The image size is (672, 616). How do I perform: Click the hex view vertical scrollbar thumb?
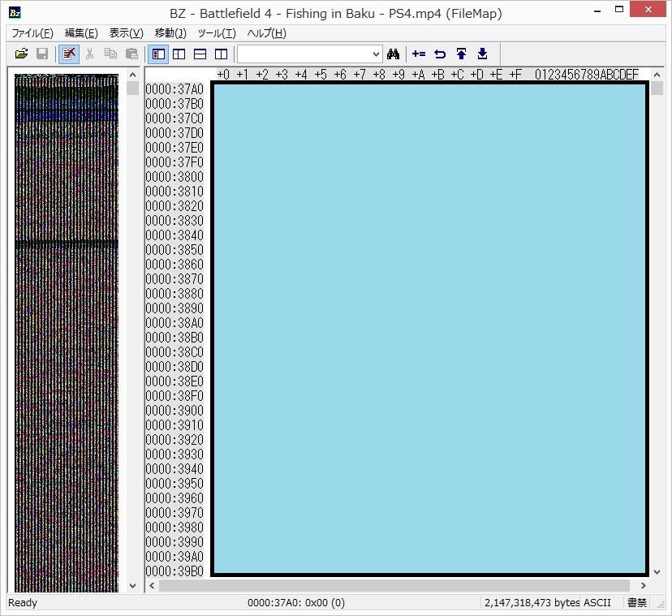657,88
